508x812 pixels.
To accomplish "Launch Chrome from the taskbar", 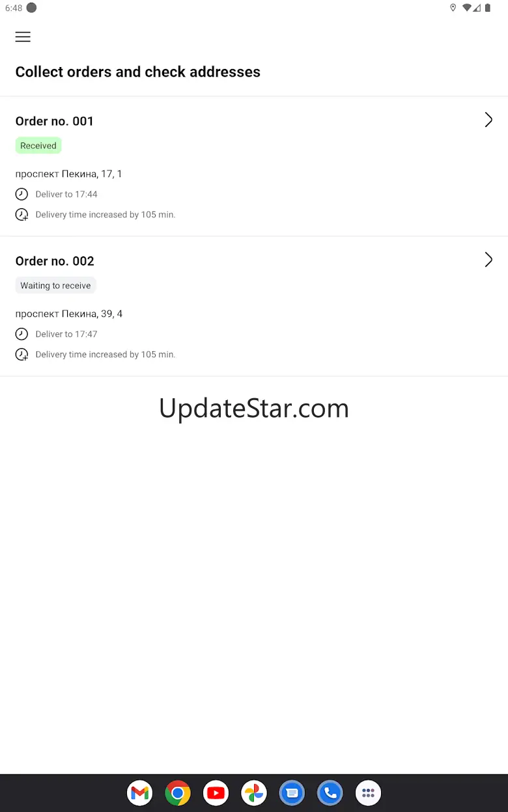I will [x=178, y=793].
